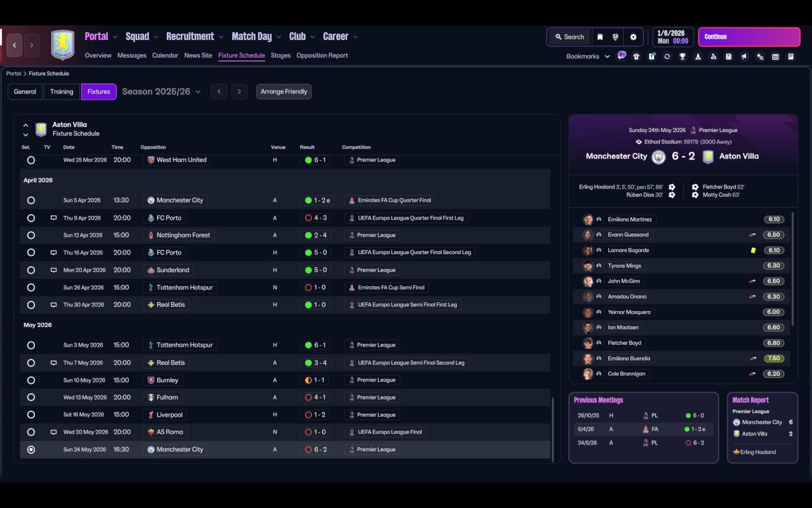Switch to the Opposition Report tab
Screen dimensions: 812x508
pyautogui.click(x=322, y=55)
